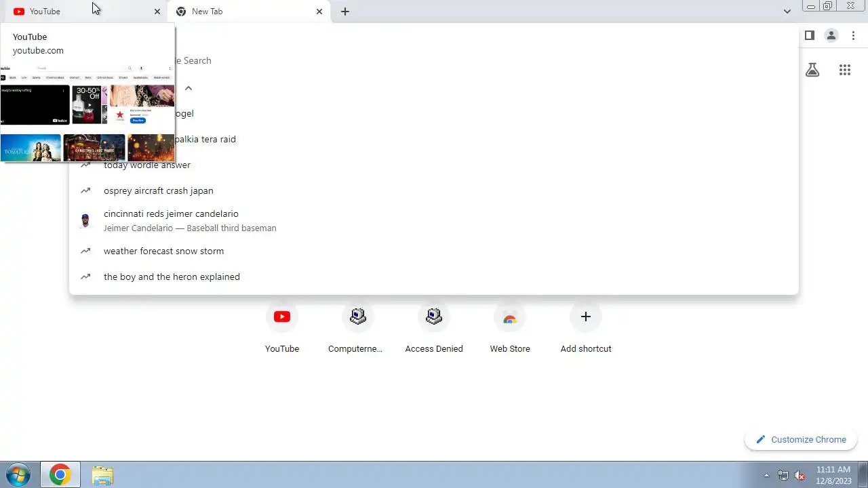Close the YouTube tab
868x488 pixels.
coord(157,12)
